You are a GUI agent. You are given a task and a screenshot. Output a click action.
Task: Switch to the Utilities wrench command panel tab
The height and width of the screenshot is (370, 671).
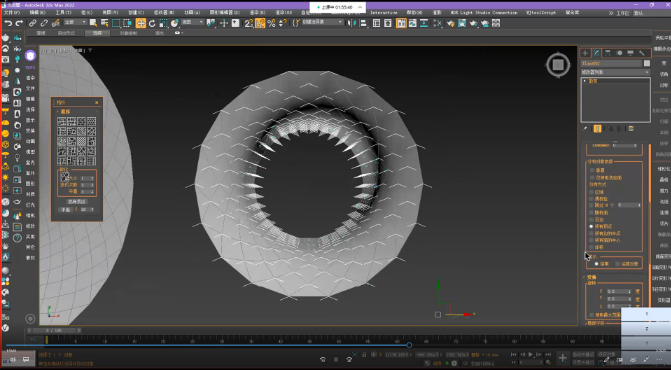641,53
